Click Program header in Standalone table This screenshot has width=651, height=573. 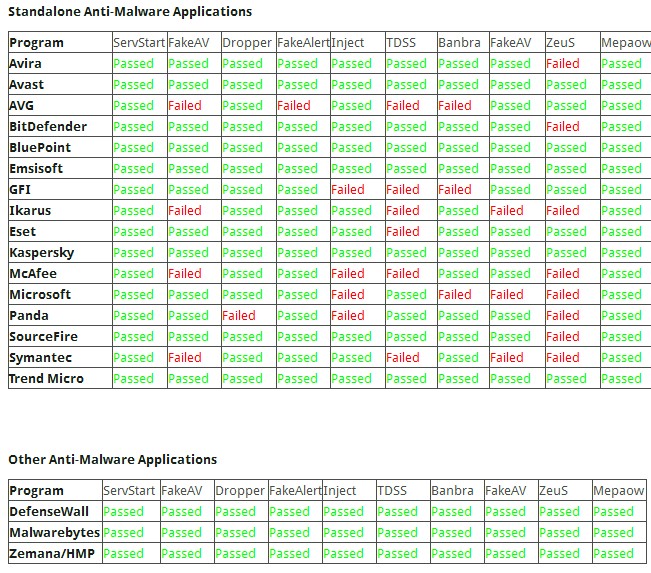point(36,42)
